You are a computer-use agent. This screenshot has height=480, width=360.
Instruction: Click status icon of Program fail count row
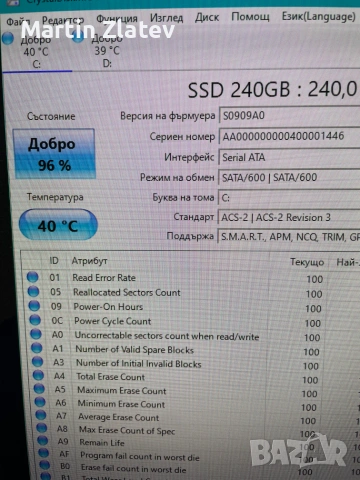[44, 453]
